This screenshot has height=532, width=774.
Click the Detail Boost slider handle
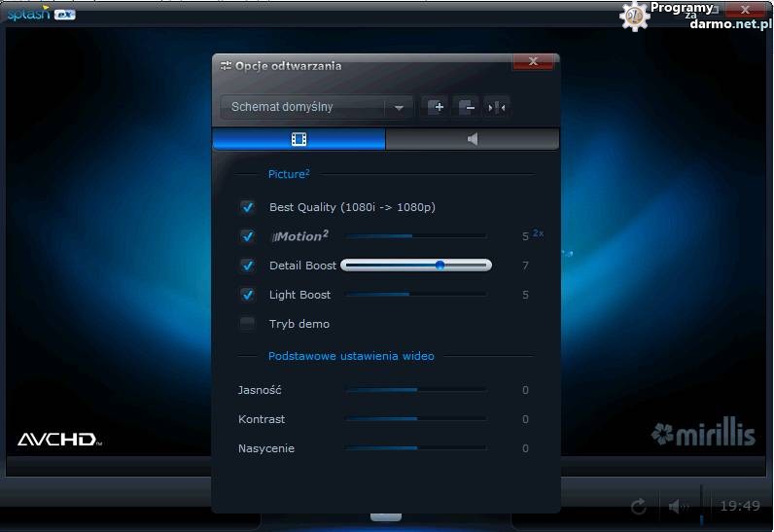pyautogui.click(x=440, y=265)
